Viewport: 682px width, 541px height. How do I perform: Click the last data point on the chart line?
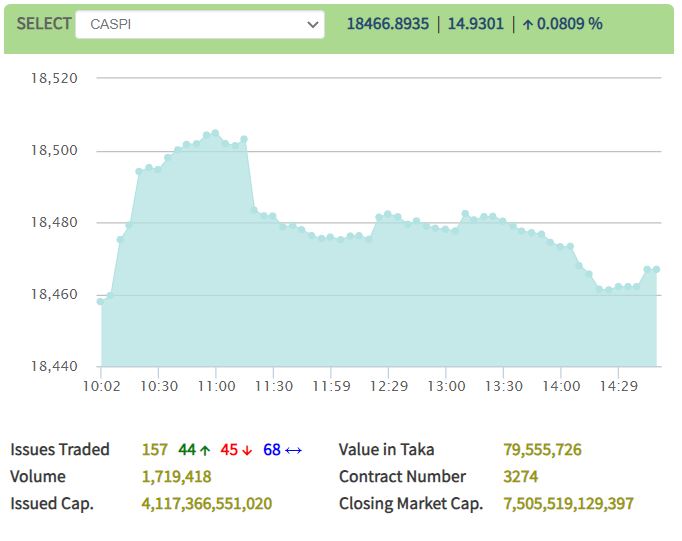point(657,268)
